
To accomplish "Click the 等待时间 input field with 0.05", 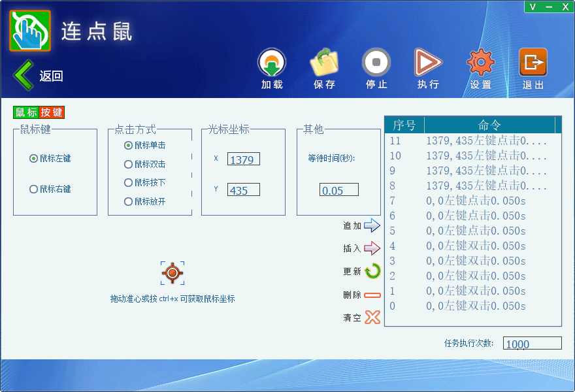I will point(339,190).
